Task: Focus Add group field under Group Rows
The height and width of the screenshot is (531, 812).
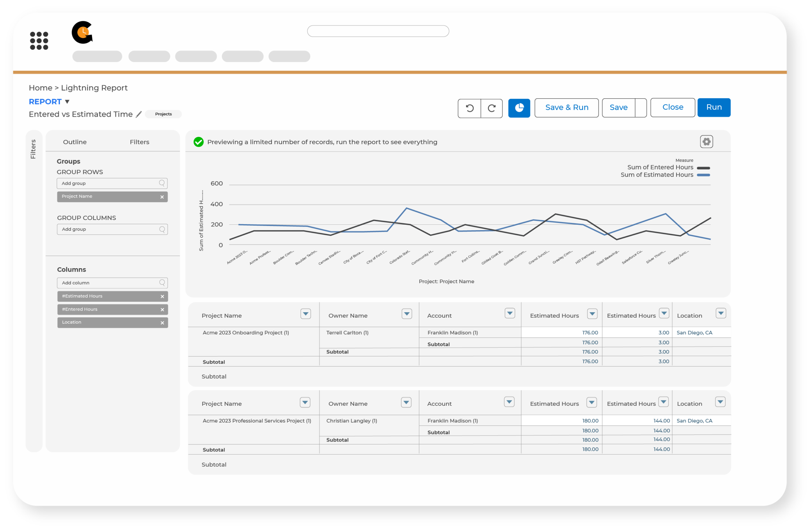Action: tap(112, 184)
